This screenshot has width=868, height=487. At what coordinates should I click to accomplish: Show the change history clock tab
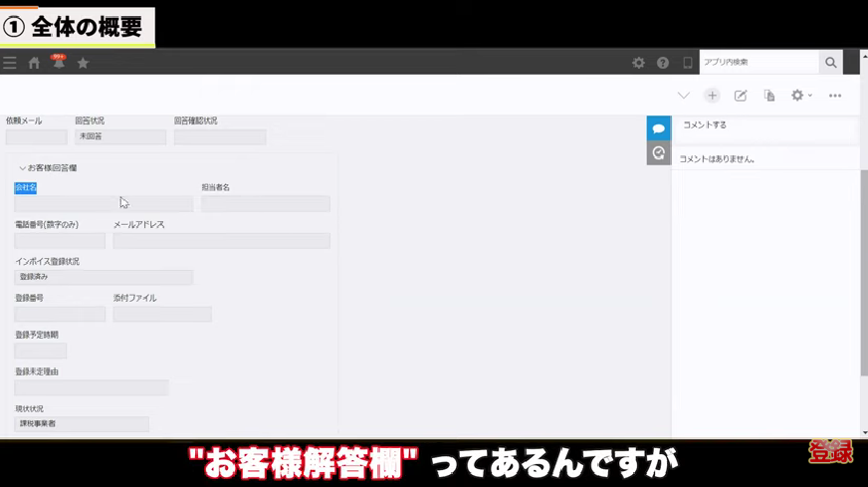coord(659,153)
